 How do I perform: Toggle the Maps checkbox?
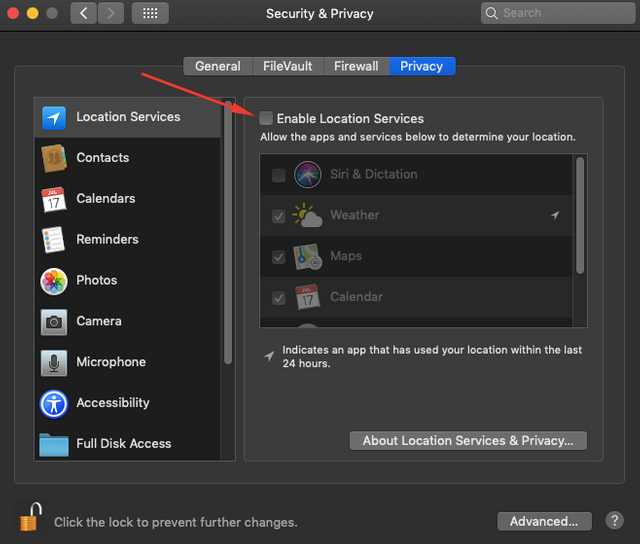279,257
